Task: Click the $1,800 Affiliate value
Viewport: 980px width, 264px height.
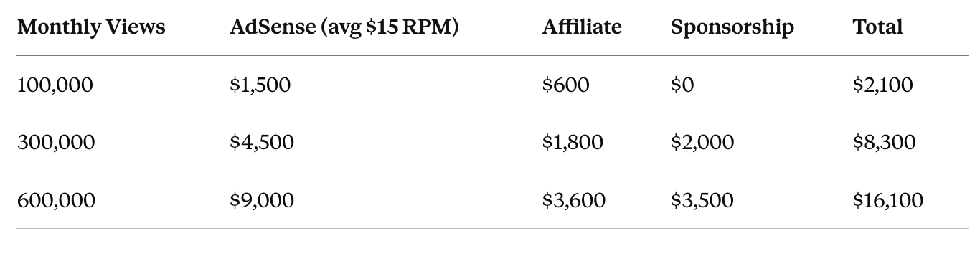Action: point(573,143)
